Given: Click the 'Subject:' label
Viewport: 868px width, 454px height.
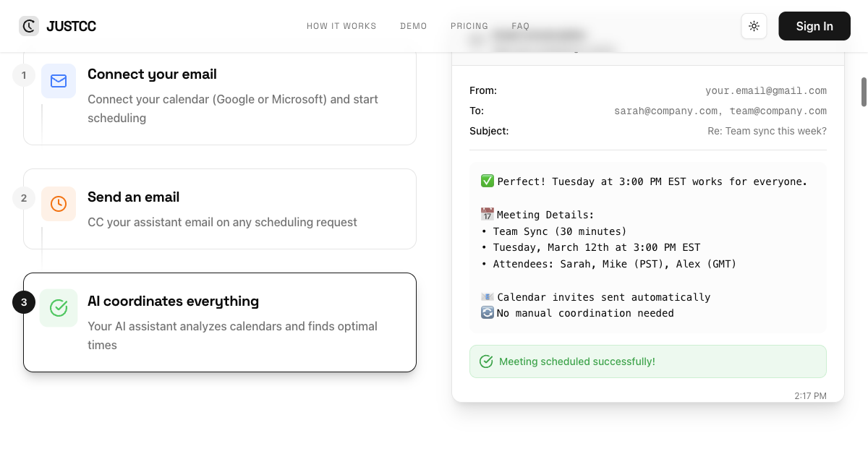Looking at the screenshot, I should click(489, 132).
